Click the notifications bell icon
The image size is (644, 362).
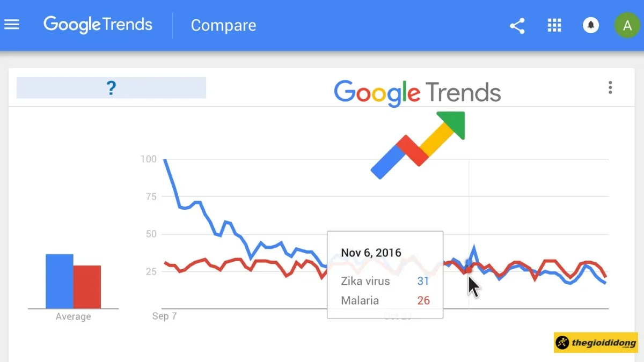pos(590,25)
